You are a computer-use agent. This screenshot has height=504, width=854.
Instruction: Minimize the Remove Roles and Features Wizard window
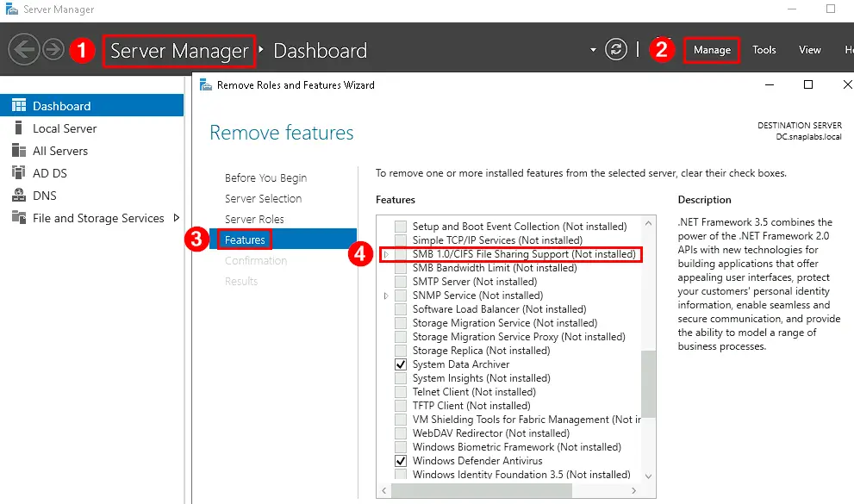(769, 84)
